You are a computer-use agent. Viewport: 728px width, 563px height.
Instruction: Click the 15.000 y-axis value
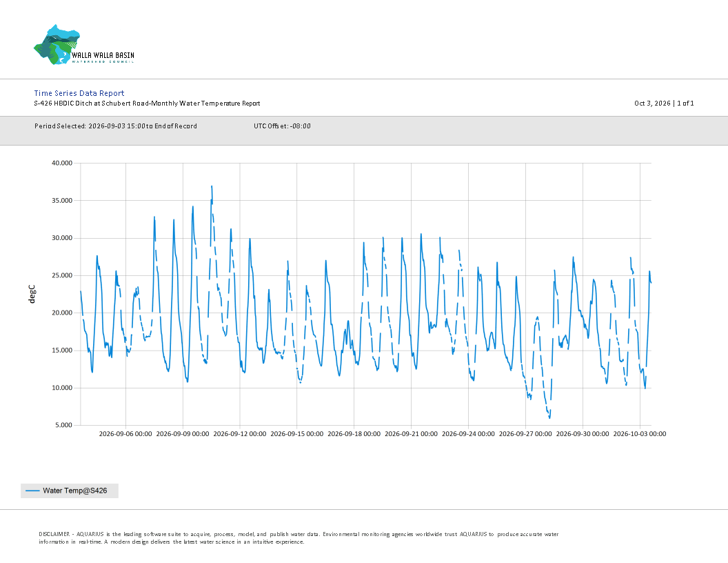[62, 350]
